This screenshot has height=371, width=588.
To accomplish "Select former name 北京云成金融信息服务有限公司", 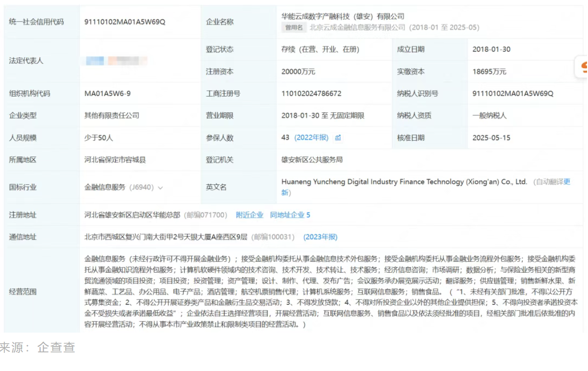I will tap(358, 27).
